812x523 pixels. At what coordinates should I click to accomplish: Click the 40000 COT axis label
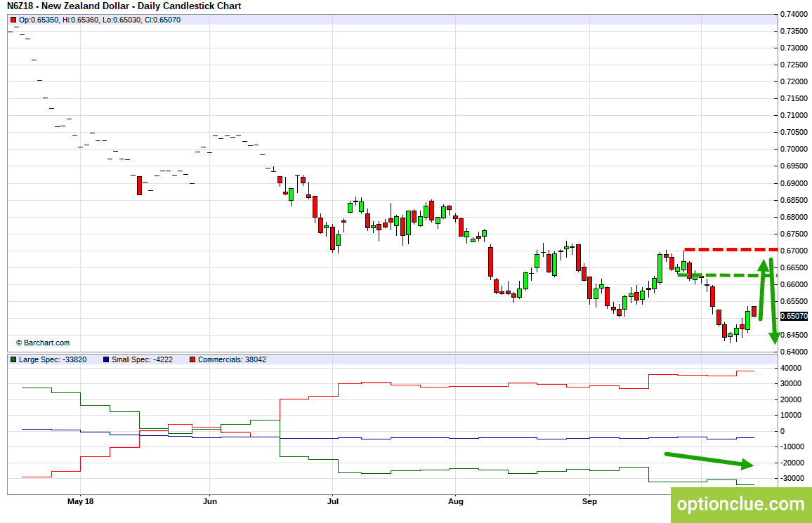tap(790, 369)
